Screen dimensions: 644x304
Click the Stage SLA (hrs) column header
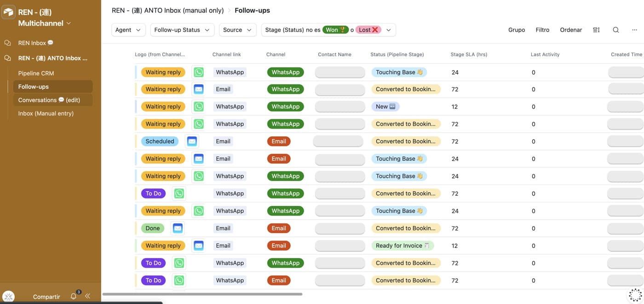(x=469, y=54)
